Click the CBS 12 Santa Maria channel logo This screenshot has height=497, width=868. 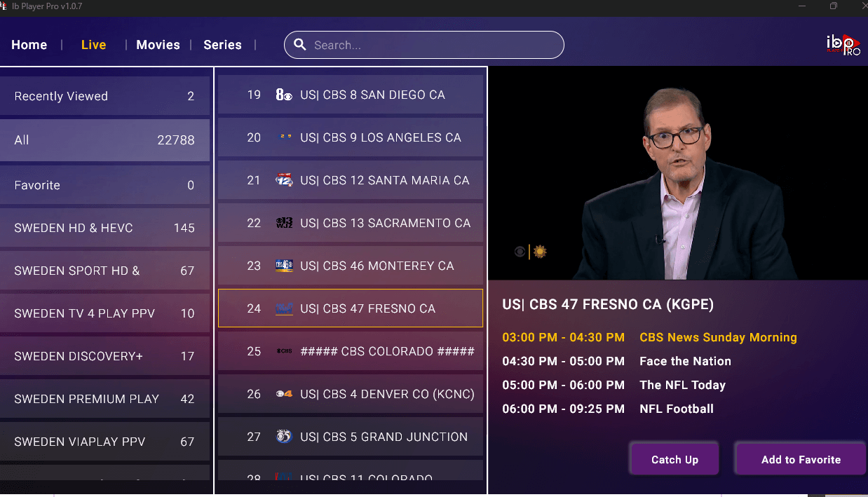284,180
